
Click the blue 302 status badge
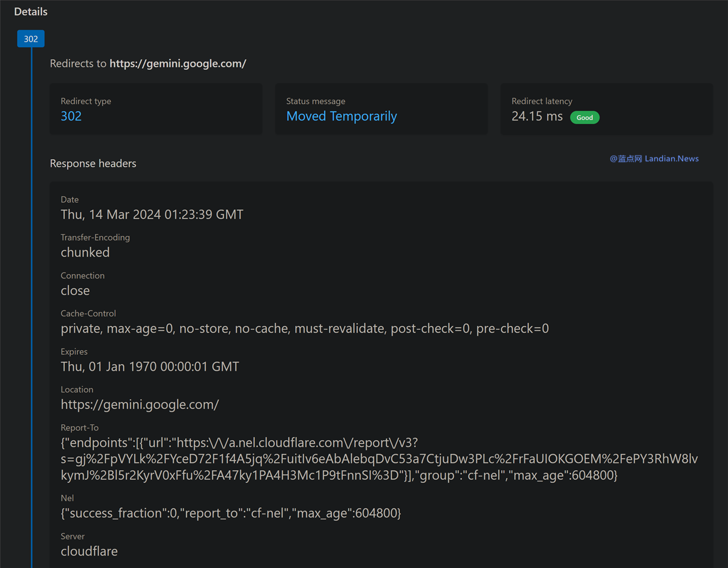click(31, 39)
